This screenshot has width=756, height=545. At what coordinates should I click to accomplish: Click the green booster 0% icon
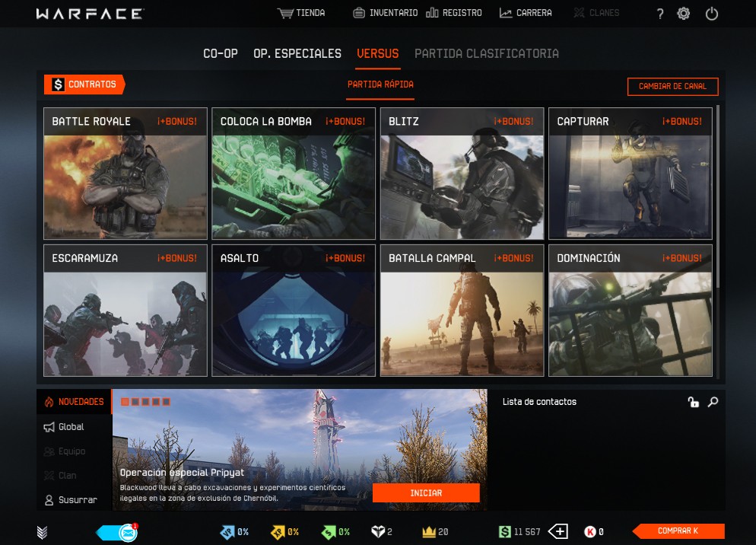point(329,532)
